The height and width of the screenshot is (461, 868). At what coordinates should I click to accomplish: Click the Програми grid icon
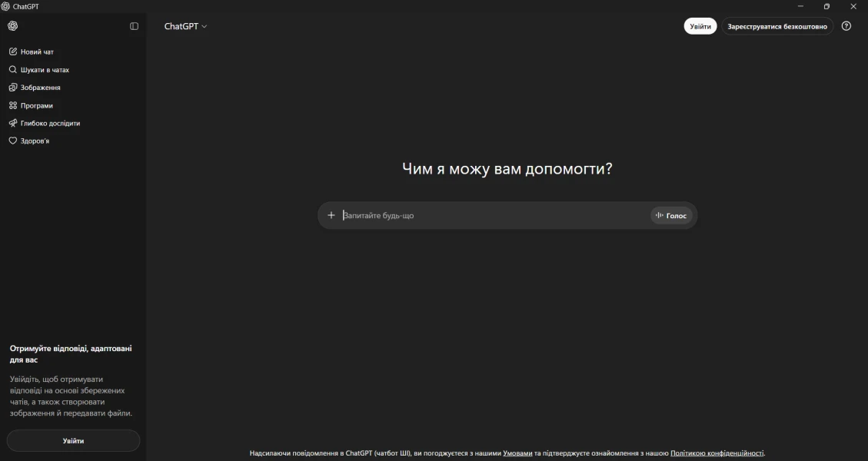[x=13, y=105]
